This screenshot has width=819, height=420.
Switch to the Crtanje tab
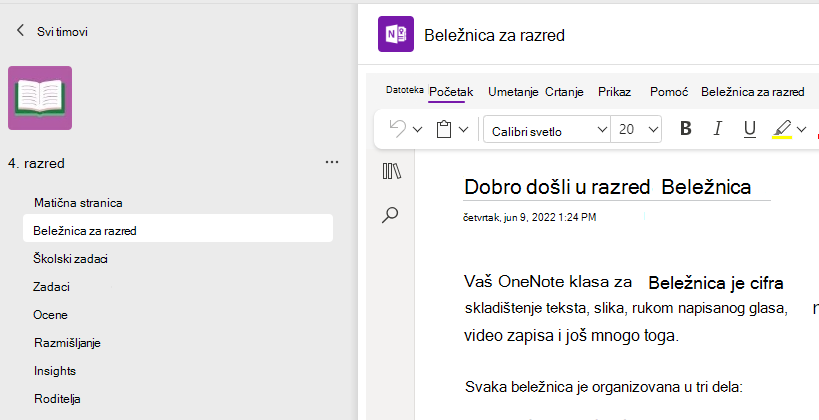coord(564,92)
